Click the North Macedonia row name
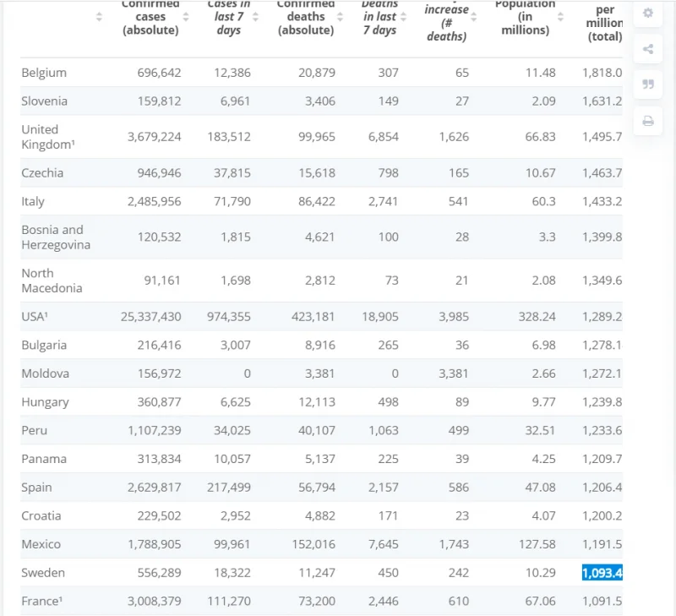 point(52,281)
